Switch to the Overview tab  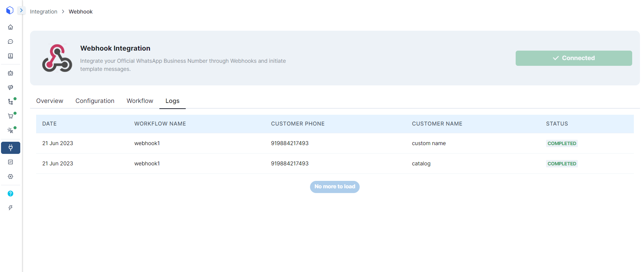50,101
